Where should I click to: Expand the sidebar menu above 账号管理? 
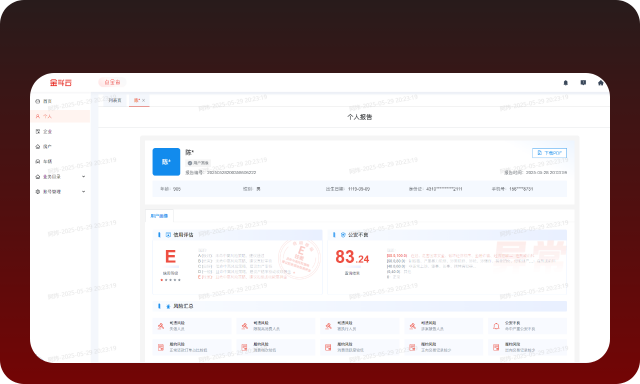pos(84,177)
